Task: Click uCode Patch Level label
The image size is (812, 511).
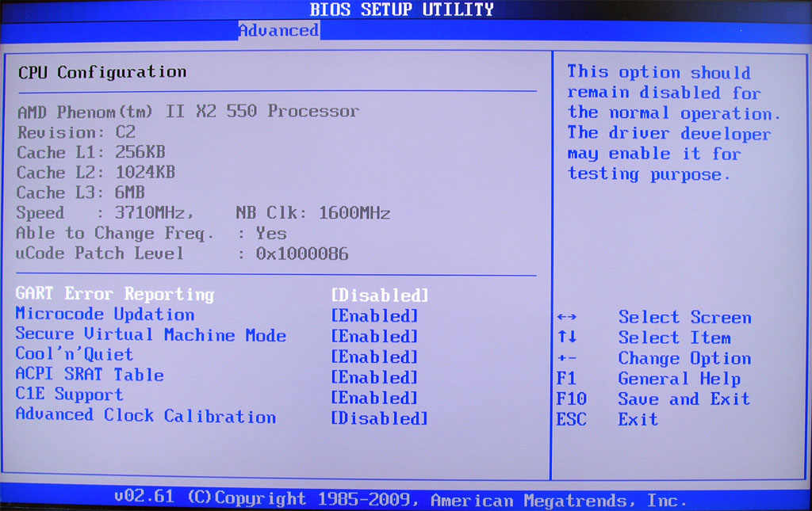Action: click(100, 254)
